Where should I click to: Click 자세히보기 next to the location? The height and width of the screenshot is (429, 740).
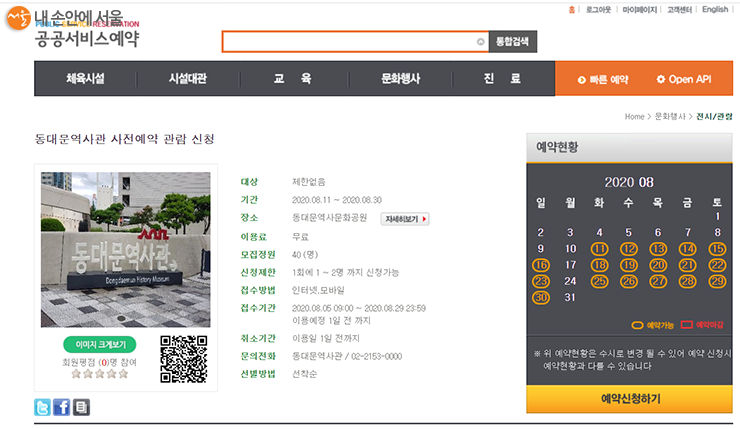(x=405, y=218)
